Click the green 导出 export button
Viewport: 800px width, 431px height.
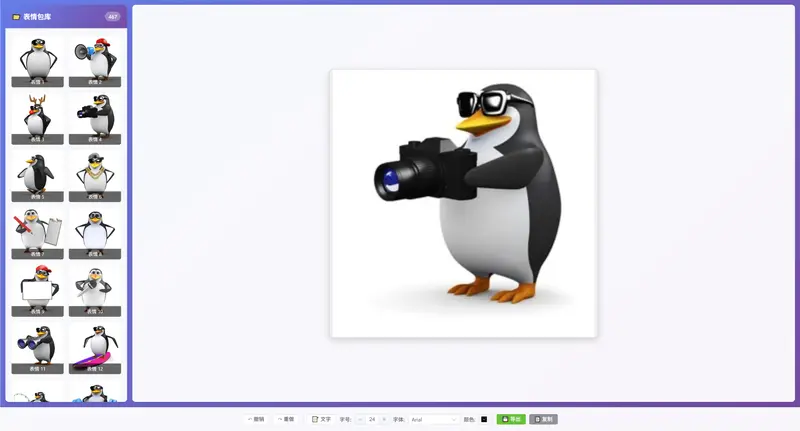tap(511, 419)
